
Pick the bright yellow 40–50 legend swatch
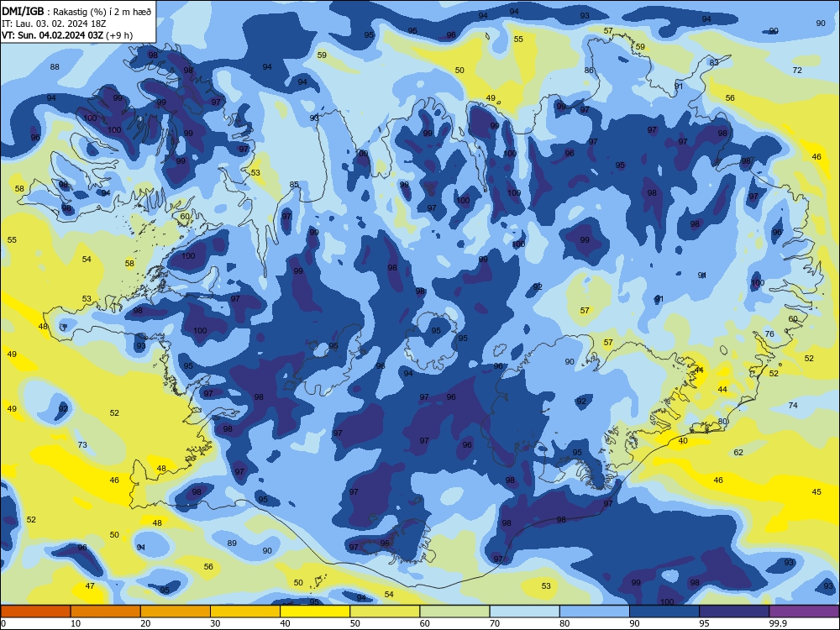coord(315,612)
